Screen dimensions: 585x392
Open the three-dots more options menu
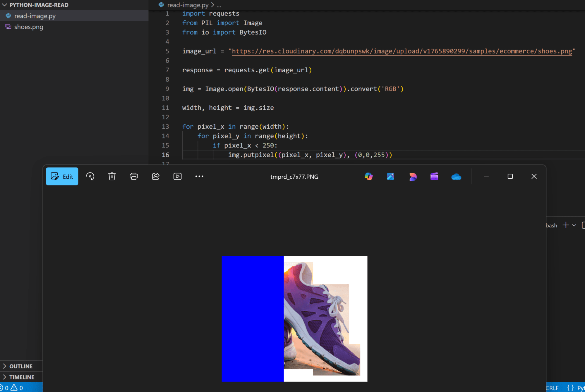[x=199, y=177]
